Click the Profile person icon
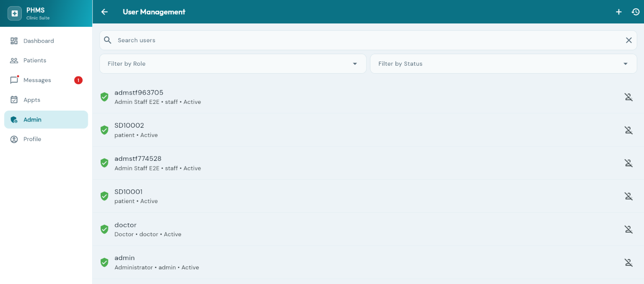644x284 pixels. pyautogui.click(x=14, y=139)
